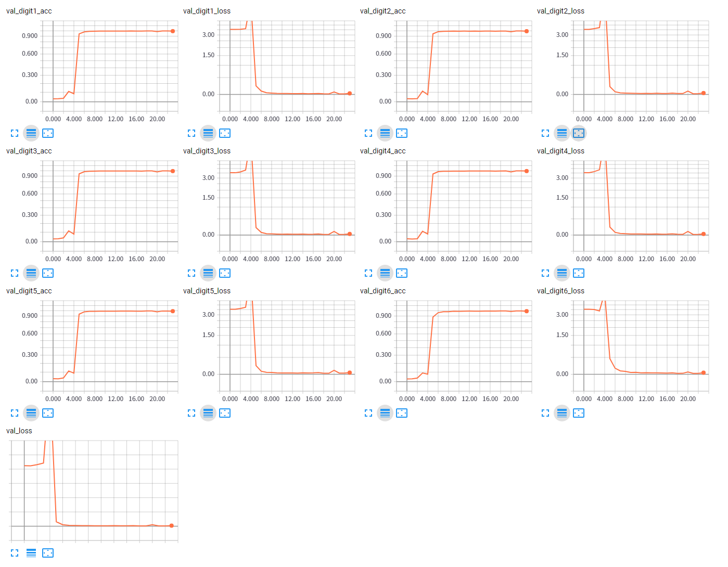Switch val_digit5_loss y-axis to log scale
Image resolution: width=728 pixels, height=567 pixels.
[208, 413]
